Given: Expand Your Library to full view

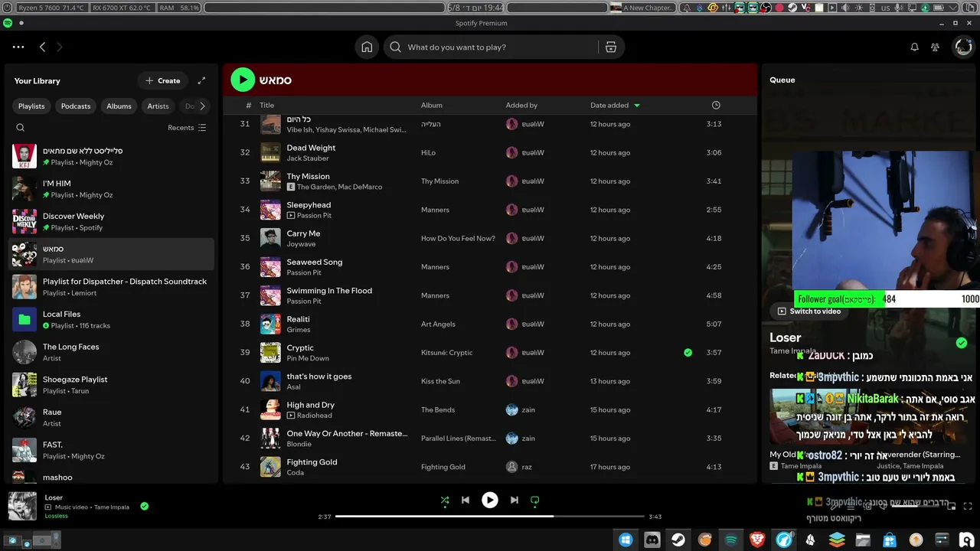Looking at the screenshot, I should 201,80.
